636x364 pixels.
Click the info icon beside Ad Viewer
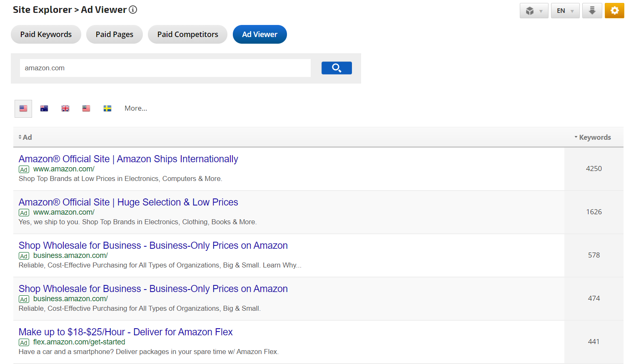pos(133,10)
